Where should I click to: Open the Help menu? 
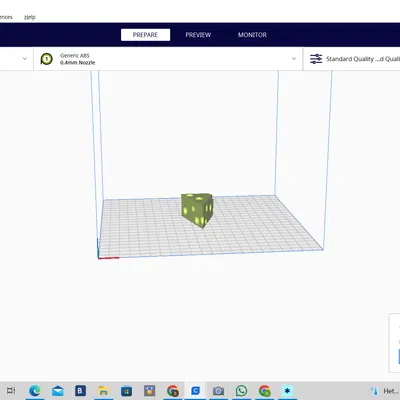pyautogui.click(x=30, y=17)
